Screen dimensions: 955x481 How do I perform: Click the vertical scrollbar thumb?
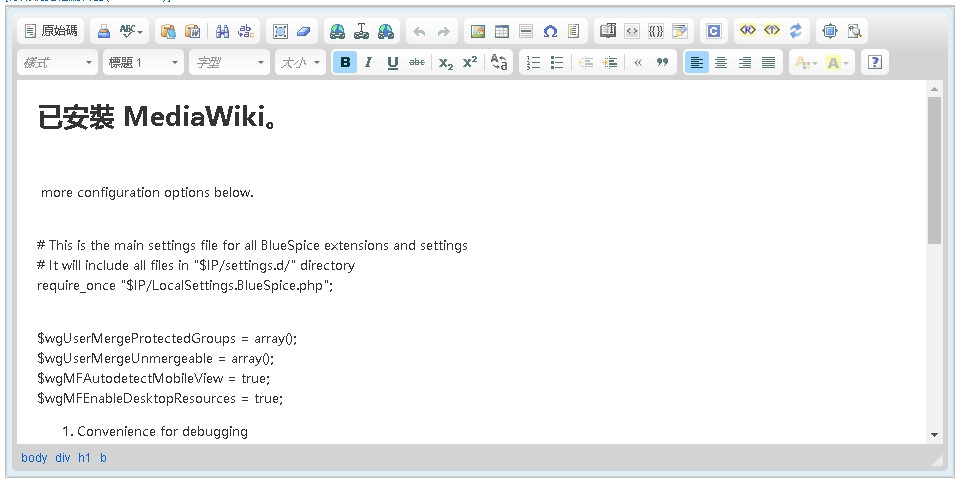[934, 170]
